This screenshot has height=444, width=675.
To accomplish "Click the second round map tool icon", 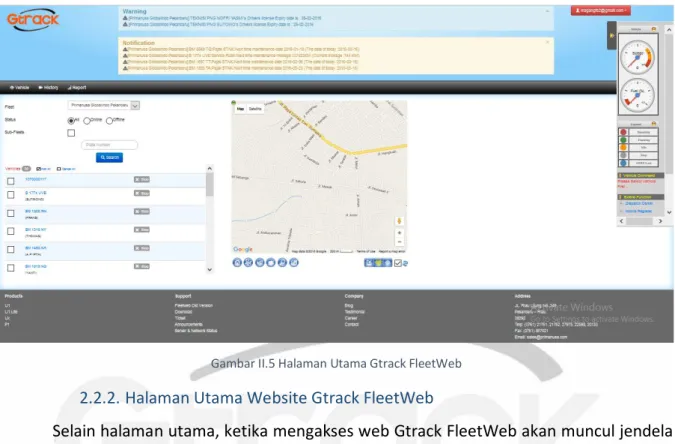I will coord(248,263).
